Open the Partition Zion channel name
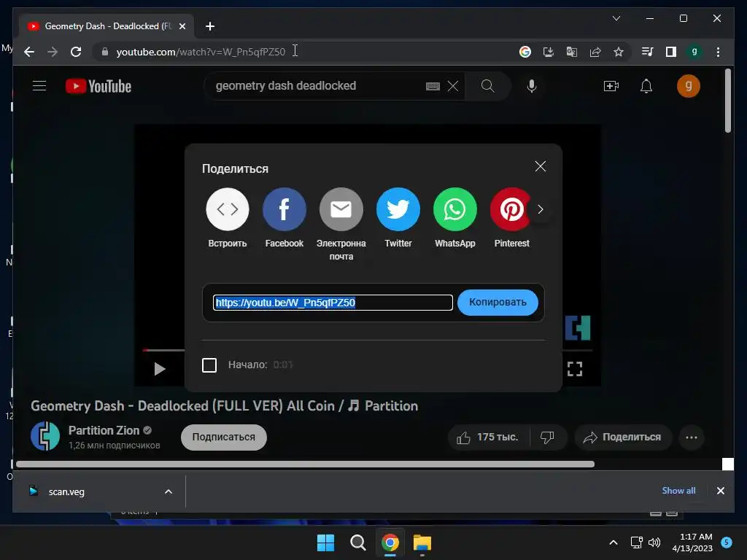 (104, 430)
